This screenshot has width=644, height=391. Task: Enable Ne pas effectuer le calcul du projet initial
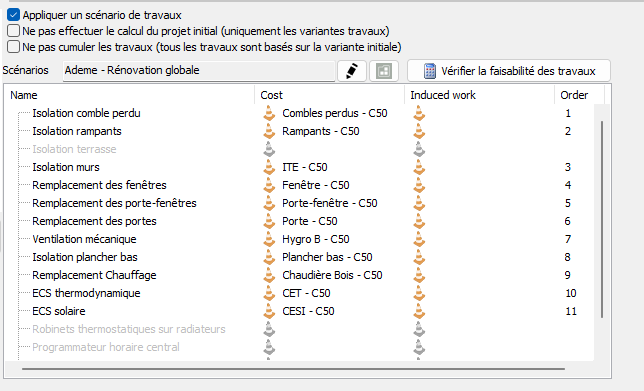click(13, 31)
